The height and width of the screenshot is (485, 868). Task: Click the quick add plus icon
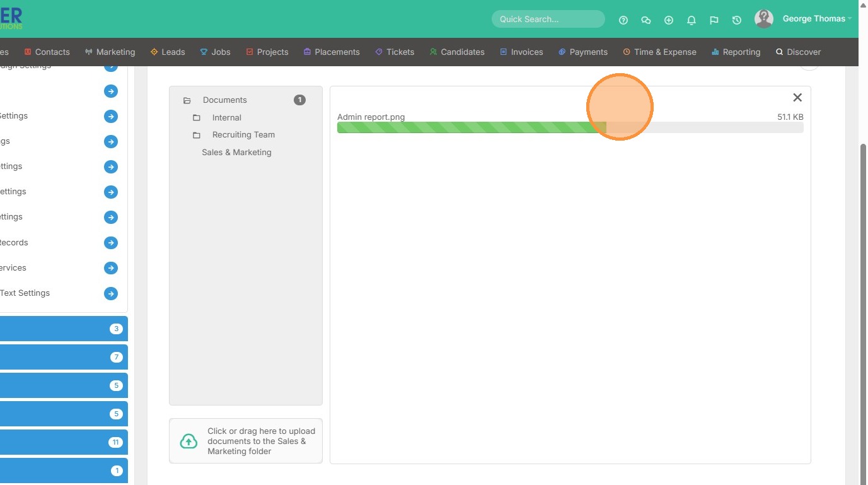[x=669, y=20]
